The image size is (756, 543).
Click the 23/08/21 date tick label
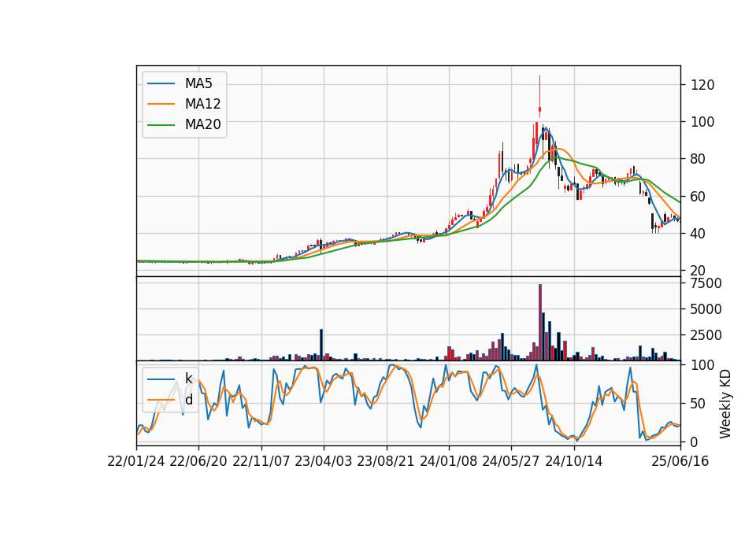pyautogui.click(x=386, y=461)
